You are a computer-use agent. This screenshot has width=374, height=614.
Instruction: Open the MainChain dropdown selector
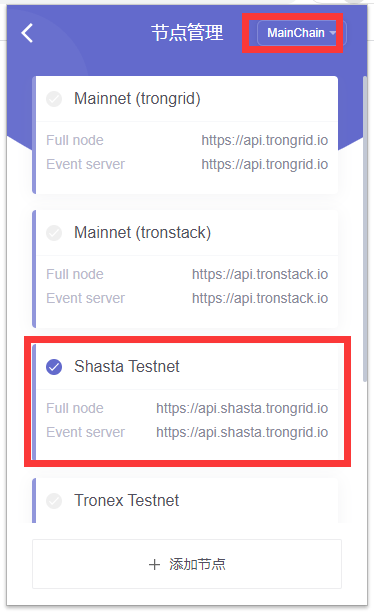pos(301,33)
